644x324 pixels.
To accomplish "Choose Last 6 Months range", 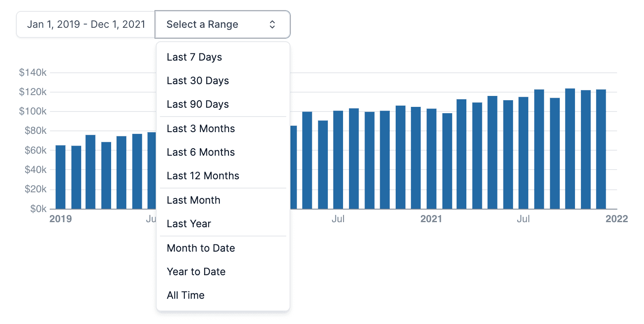I will coord(200,152).
